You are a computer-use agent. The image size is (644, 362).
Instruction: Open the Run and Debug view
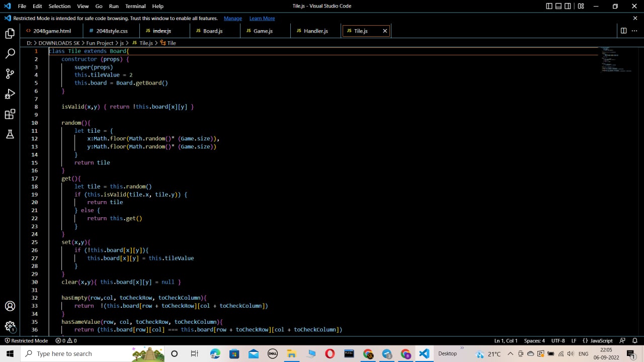coord(10,94)
